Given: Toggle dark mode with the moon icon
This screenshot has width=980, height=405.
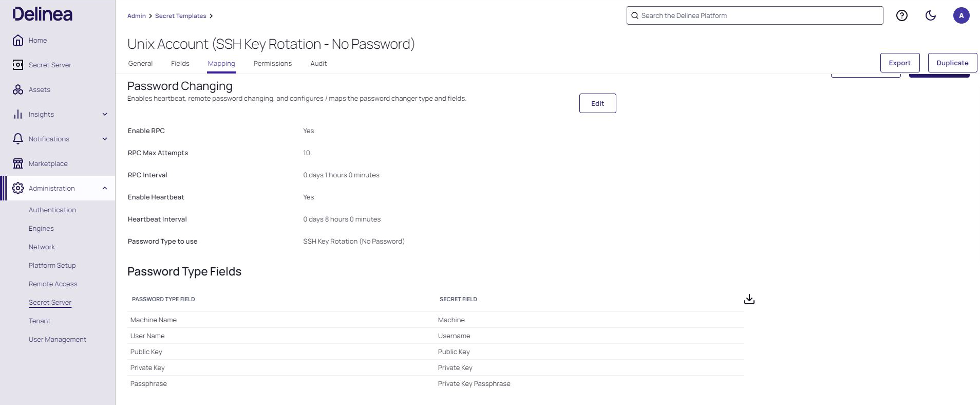Looking at the screenshot, I should pos(931,15).
